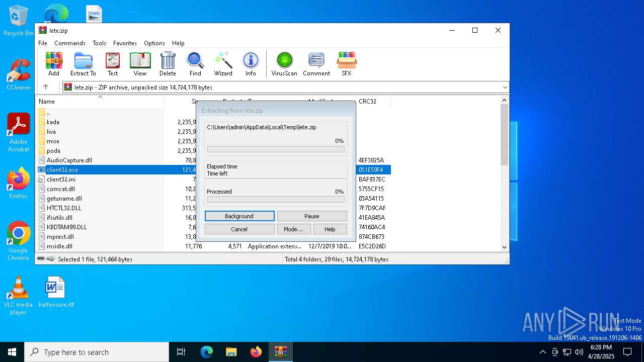Click the Find magnifier icon

(195, 64)
